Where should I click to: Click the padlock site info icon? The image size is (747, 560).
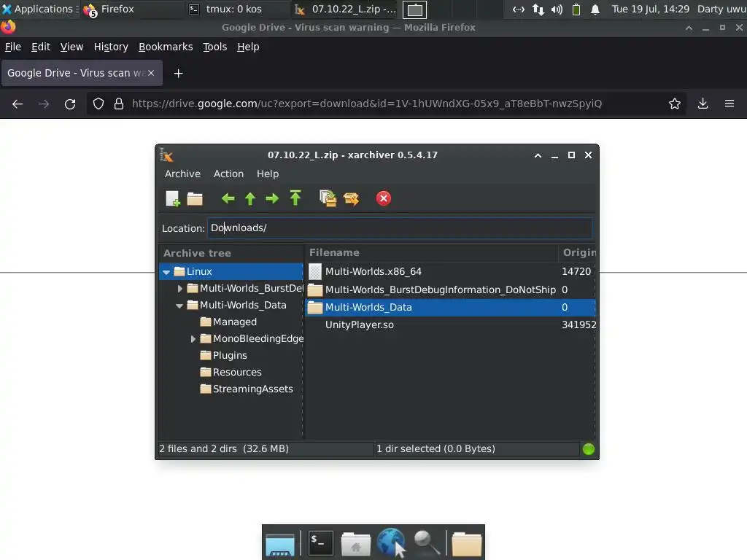click(x=119, y=104)
